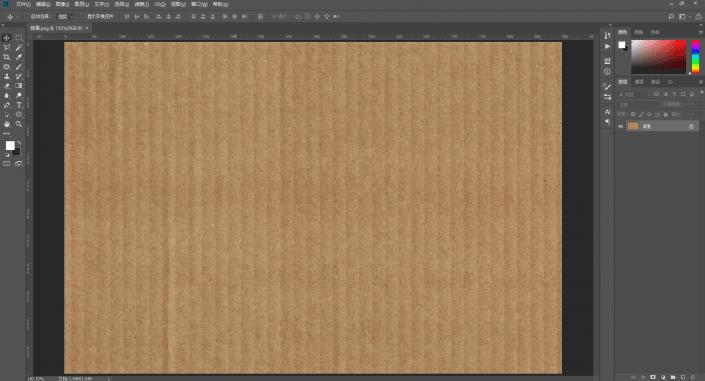
Task: Open the search icon at top right
Action: [671, 17]
